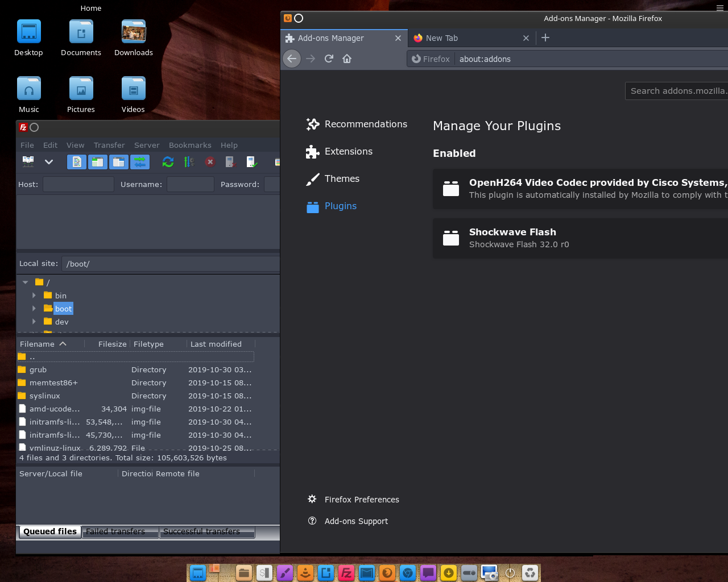Viewport: 728px width, 582px height.
Task: Reconnect to last server icon
Action: point(252,162)
